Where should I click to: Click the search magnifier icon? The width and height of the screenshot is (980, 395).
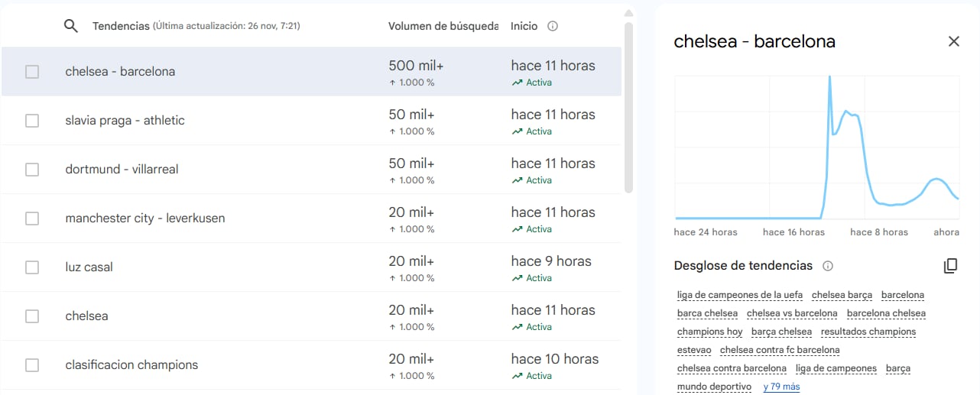[71, 26]
